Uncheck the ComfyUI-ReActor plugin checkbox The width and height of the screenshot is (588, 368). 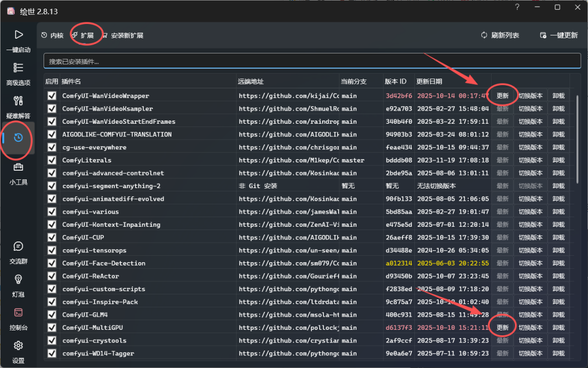point(52,276)
